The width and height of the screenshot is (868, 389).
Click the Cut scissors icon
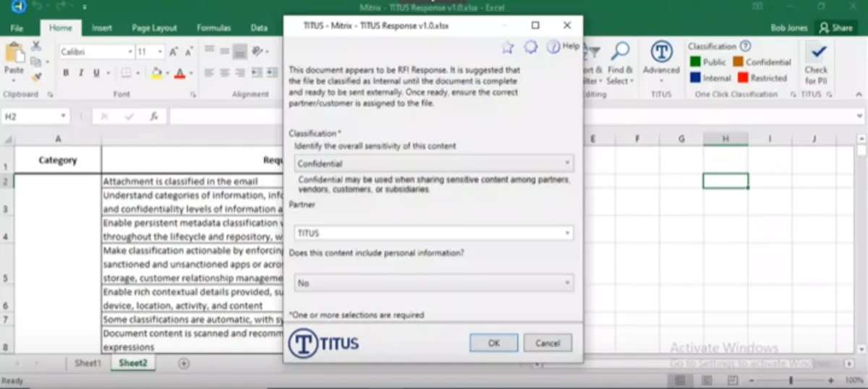[x=36, y=46]
